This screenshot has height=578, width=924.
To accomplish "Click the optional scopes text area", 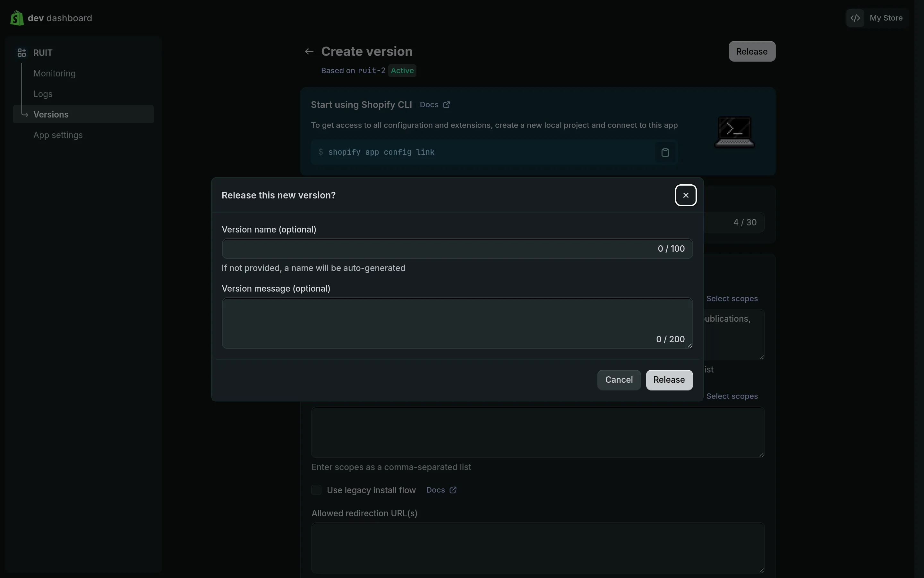I will click(538, 432).
